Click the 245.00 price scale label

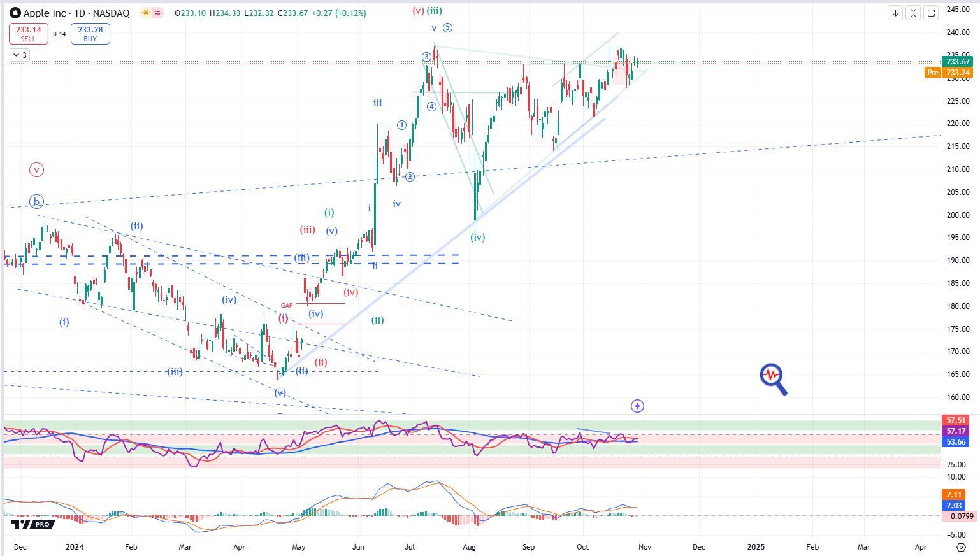(x=958, y=10)
